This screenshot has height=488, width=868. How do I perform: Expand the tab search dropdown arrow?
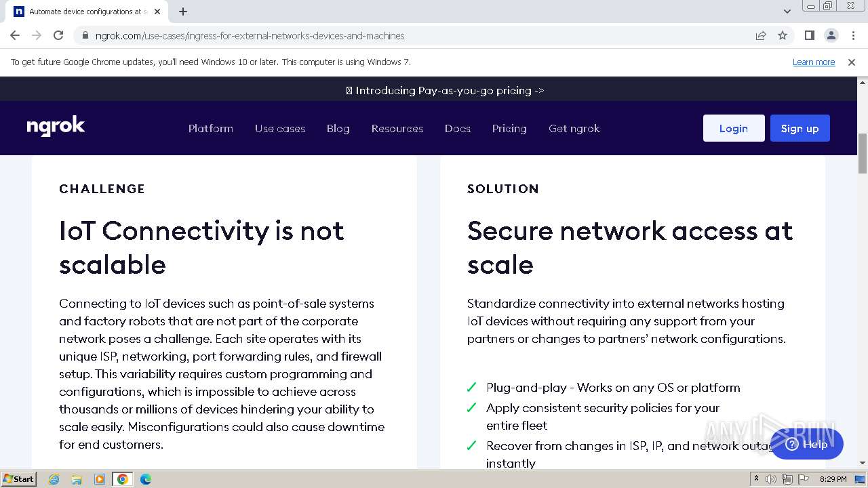click(787, 12)
